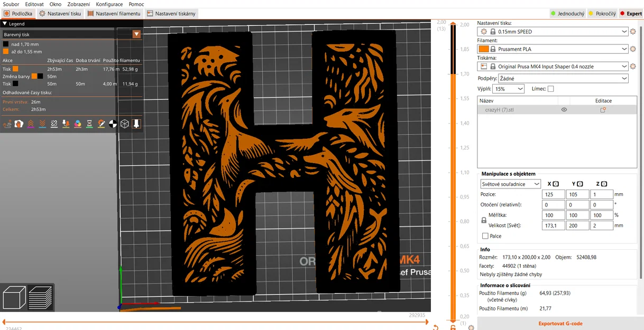Select the crazyH (7).stl object row
The width and height of the screenshot is (644, 330).
pyautogui.click(x=557, y=110)
